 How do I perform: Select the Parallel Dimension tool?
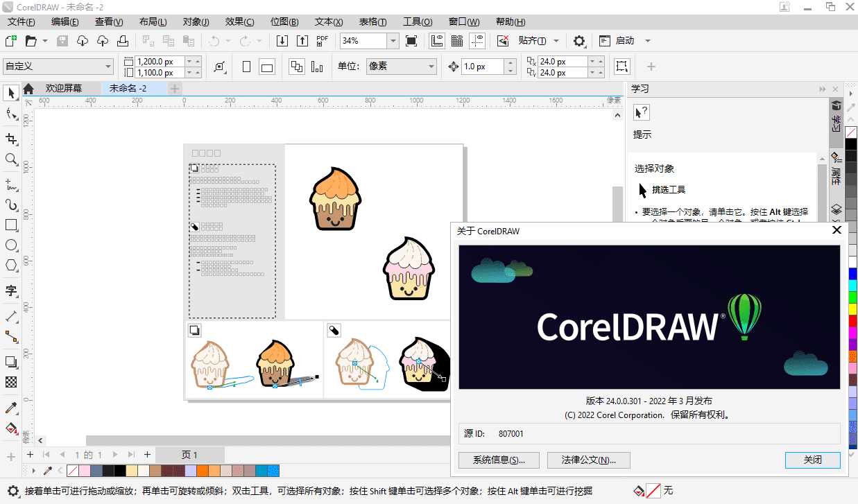[x=11, y=316]
